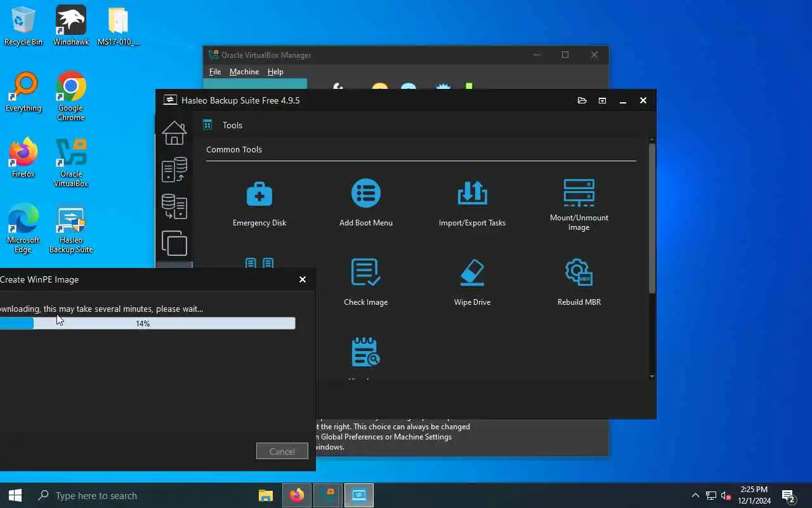Viewport: 812px width, 508px height.
Task: Click the taskbar search box
Action: [x=141, y=495]
